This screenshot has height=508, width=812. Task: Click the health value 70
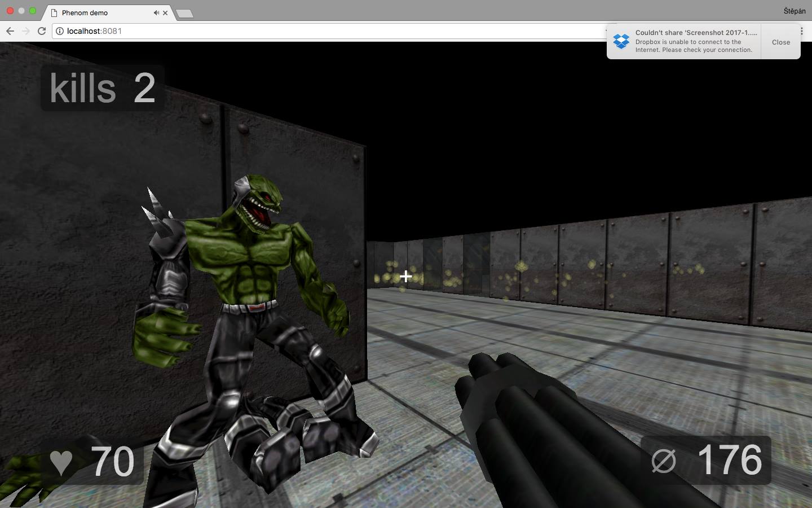[x=113, y=461]
